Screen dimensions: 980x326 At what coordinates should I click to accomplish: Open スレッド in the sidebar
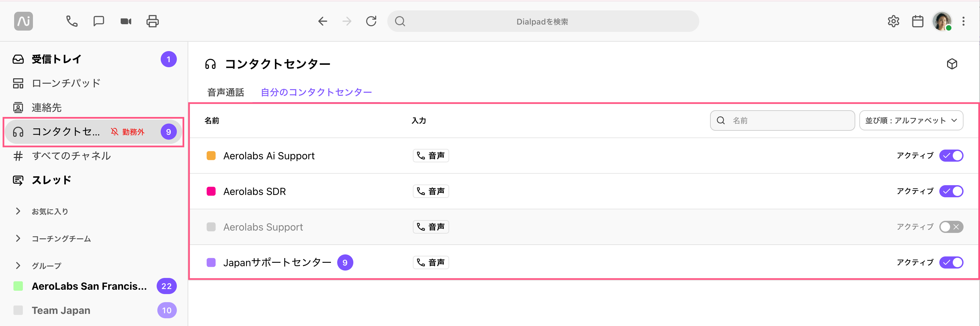click(93, 180)
